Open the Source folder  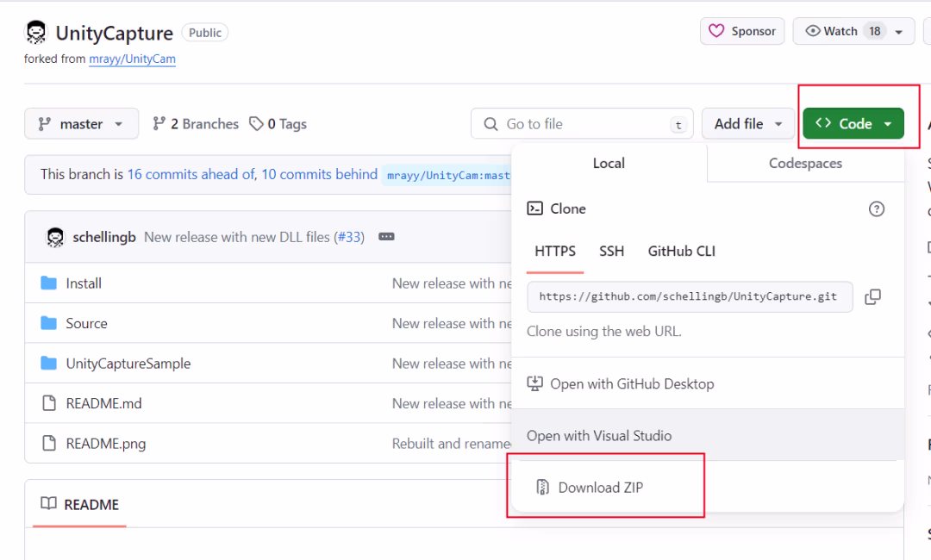coord(87,323)
